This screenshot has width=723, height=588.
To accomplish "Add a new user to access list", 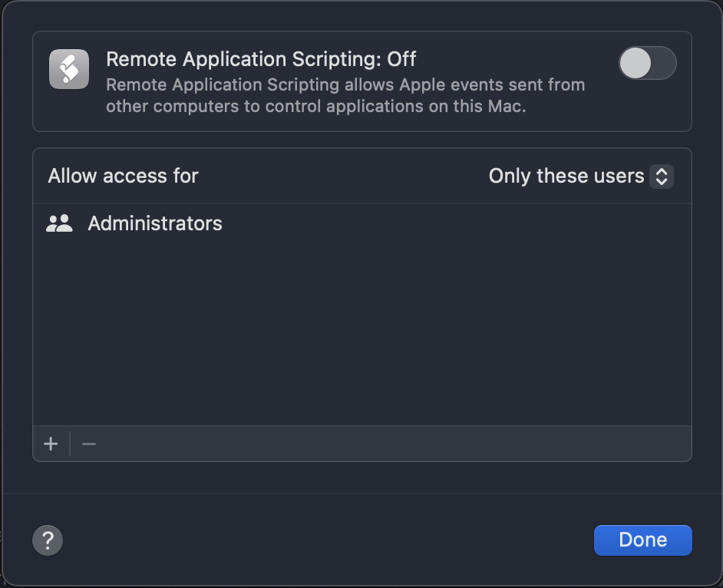I will pos(51,444).
